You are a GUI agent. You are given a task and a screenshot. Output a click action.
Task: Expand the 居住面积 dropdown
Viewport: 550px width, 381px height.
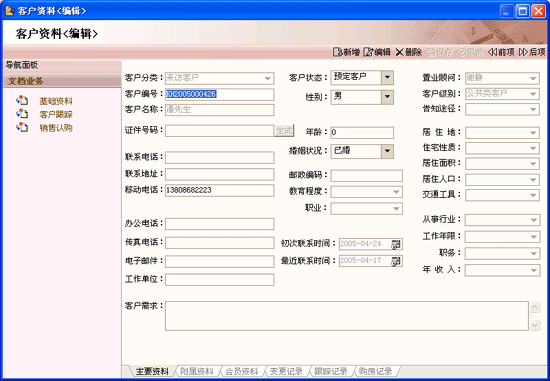(534, 163)
